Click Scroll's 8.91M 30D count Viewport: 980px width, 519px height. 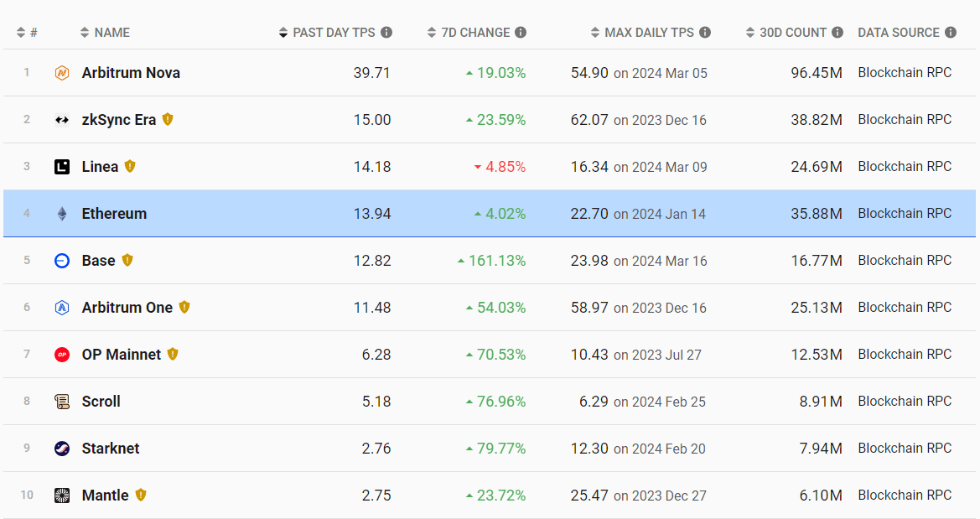coord(821,402)
